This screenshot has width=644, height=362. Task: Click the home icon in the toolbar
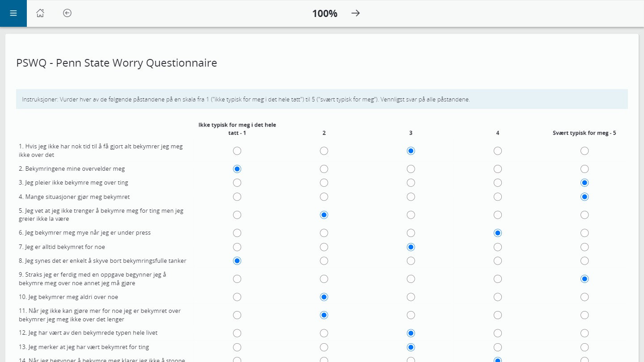[40, 13]
